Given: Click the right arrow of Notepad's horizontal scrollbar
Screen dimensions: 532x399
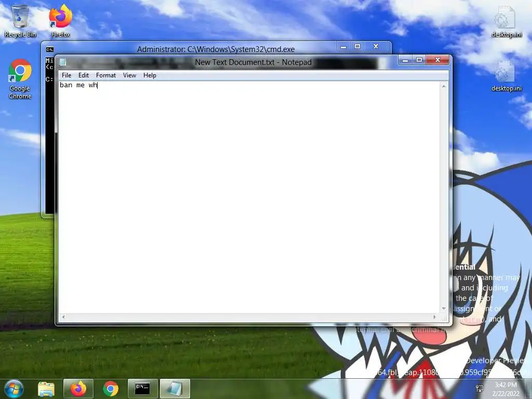Looking at the screenshot, I should (x=435, y=317).
